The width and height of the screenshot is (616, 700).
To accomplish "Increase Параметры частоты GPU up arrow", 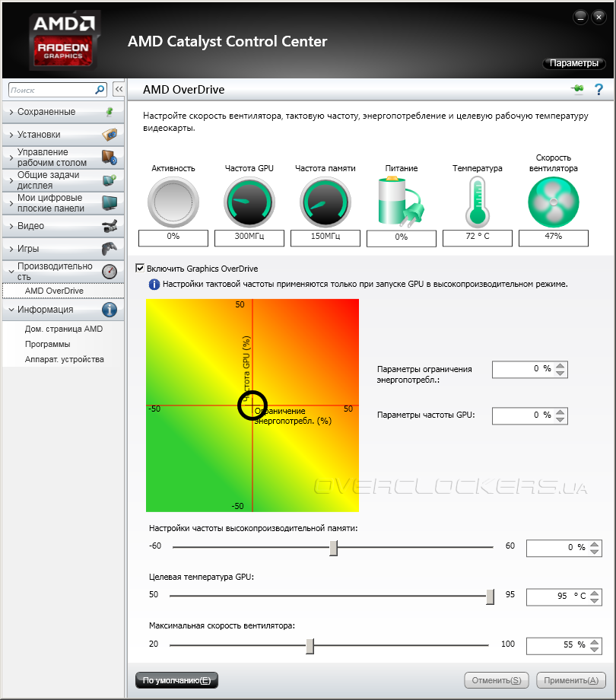I will click(x=560, y=412).
